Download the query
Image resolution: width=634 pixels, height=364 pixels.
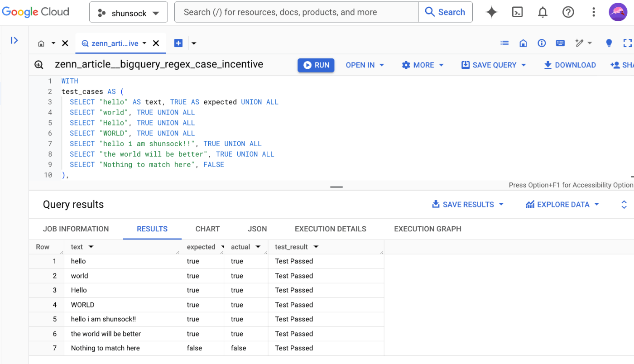[x=570, y=65]
